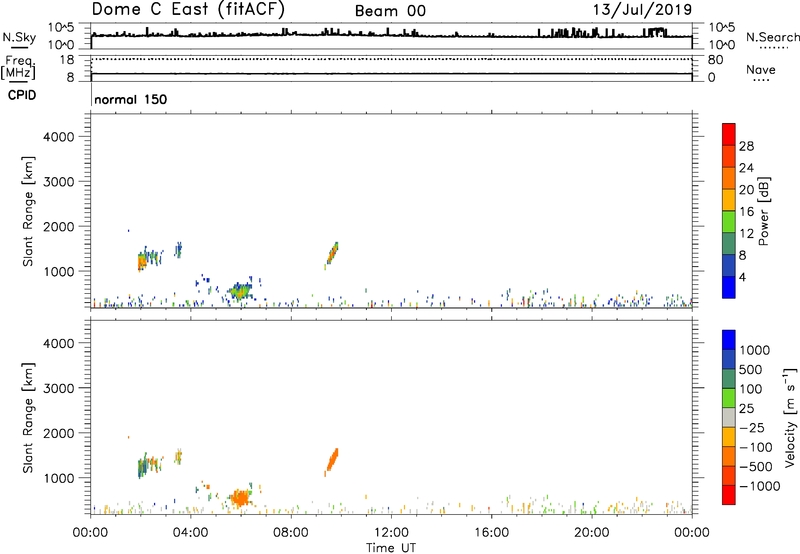Pick the bright blue bottom power segment

click(x=729, y=287)
